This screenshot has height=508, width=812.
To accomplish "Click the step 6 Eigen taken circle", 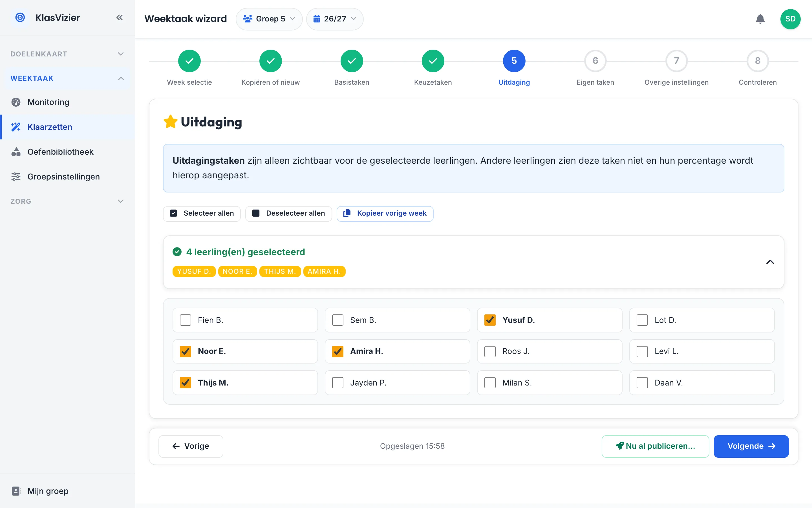I will pyautogui.click(x=595, y=61).
